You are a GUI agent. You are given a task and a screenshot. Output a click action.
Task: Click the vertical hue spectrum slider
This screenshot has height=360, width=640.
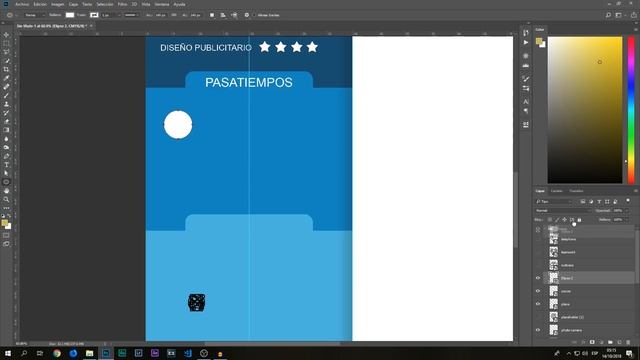coord(631,110)
